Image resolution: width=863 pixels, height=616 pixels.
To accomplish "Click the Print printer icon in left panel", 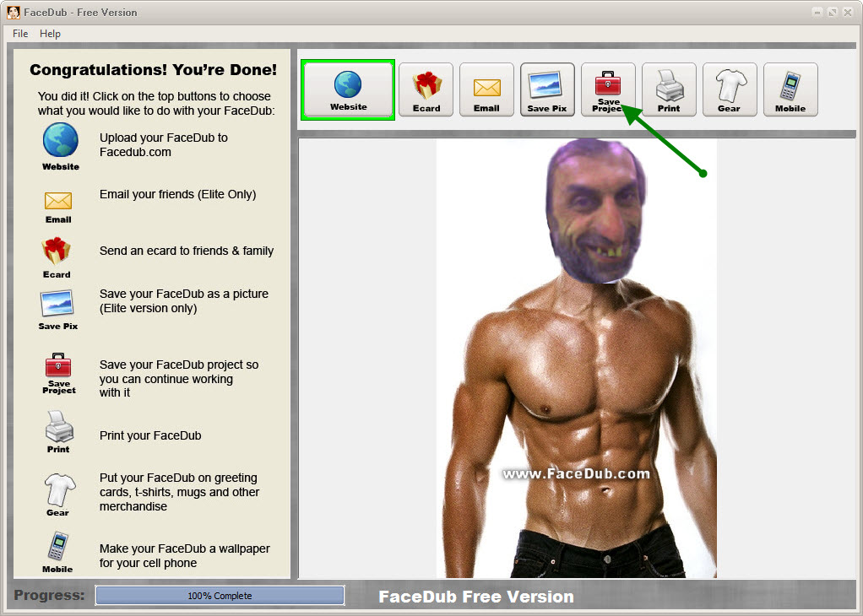I will point(58,428).
